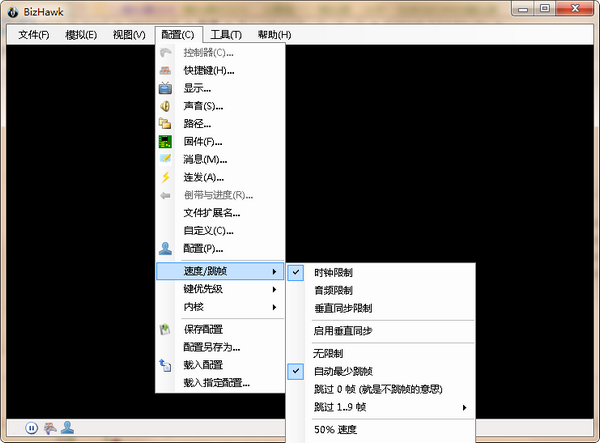This screenshot has width=600, height=443.
Task: Open the 工具(T) menu
Action: coord(226,35)
